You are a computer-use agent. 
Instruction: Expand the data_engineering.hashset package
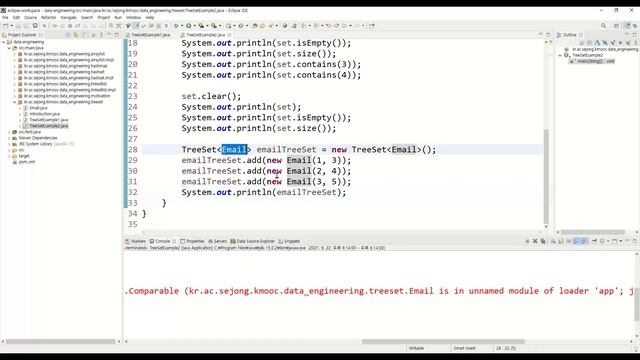pyautogui.click(x=15, y=72)
